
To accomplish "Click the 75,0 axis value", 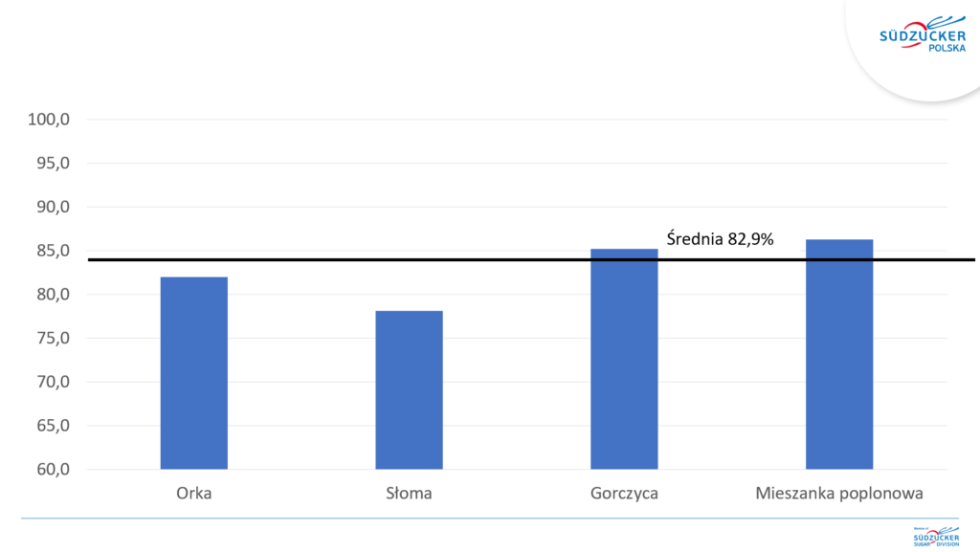I will (54, 338).
